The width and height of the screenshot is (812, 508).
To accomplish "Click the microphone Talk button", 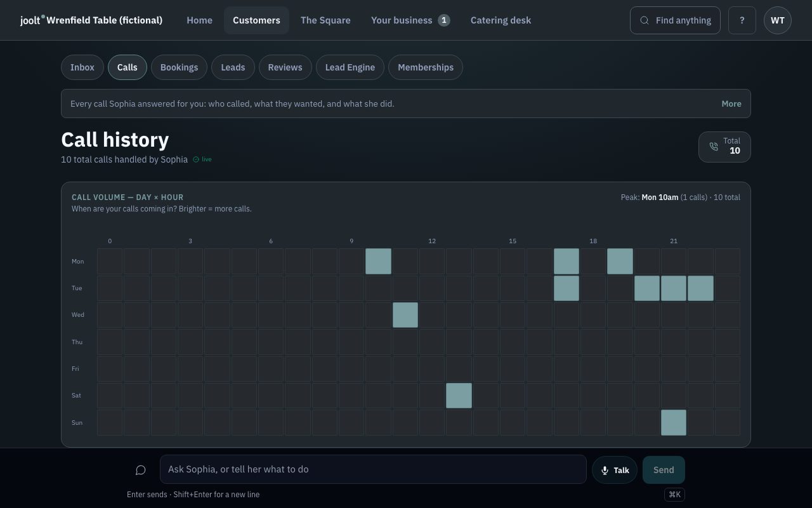I will point(615,470).
